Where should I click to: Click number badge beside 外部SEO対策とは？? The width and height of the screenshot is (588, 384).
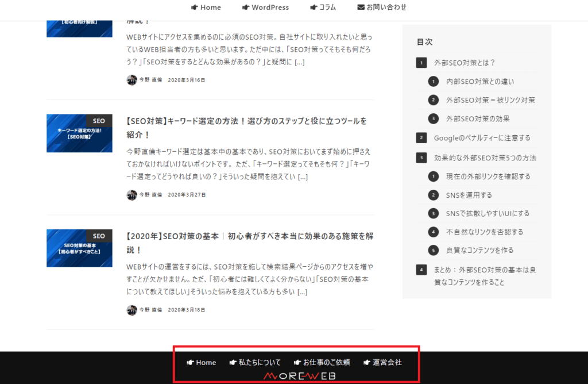(421, 63)
